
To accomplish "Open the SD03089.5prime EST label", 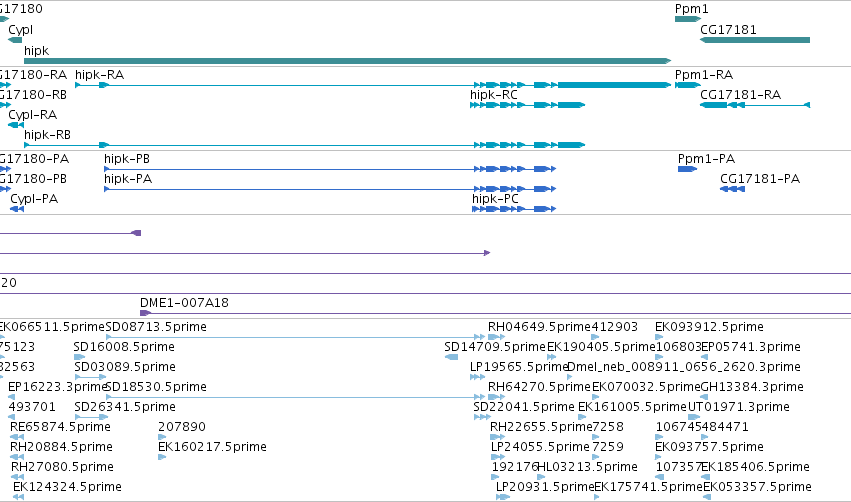I will click(x=125, y=367).
